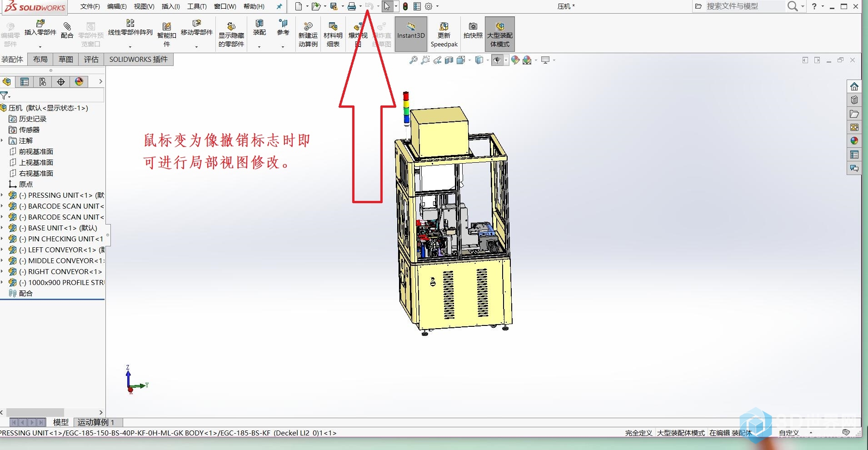The image size is (868, 450).
Task: Switch to the 评估 tab
Action: tap(91, 60)
